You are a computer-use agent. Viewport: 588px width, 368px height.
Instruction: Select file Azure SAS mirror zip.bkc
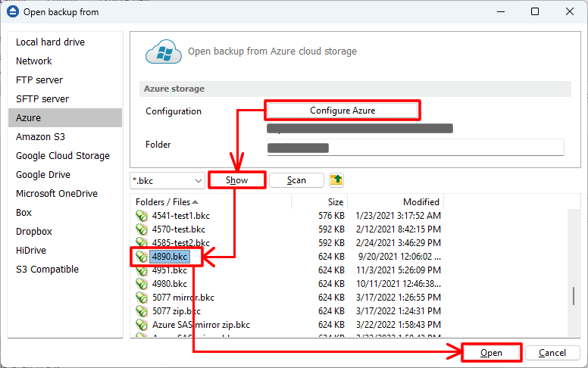pyautogui.click(x=201, y=325)
